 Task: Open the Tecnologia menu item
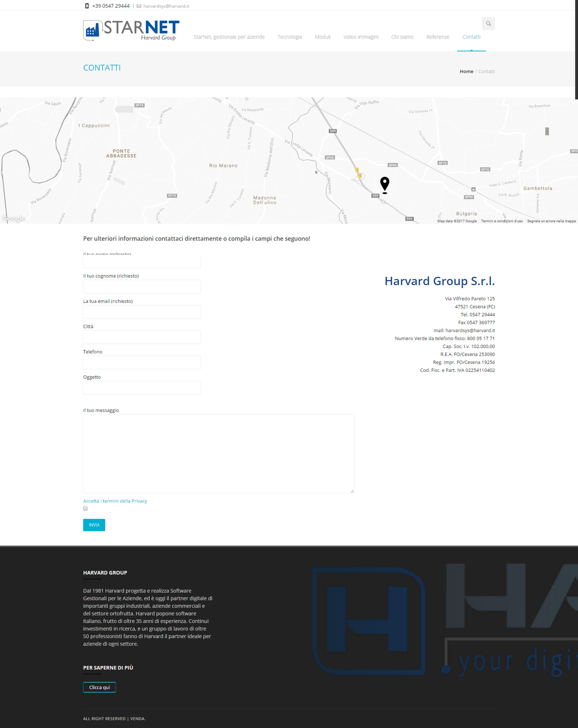tap(290, 37)
